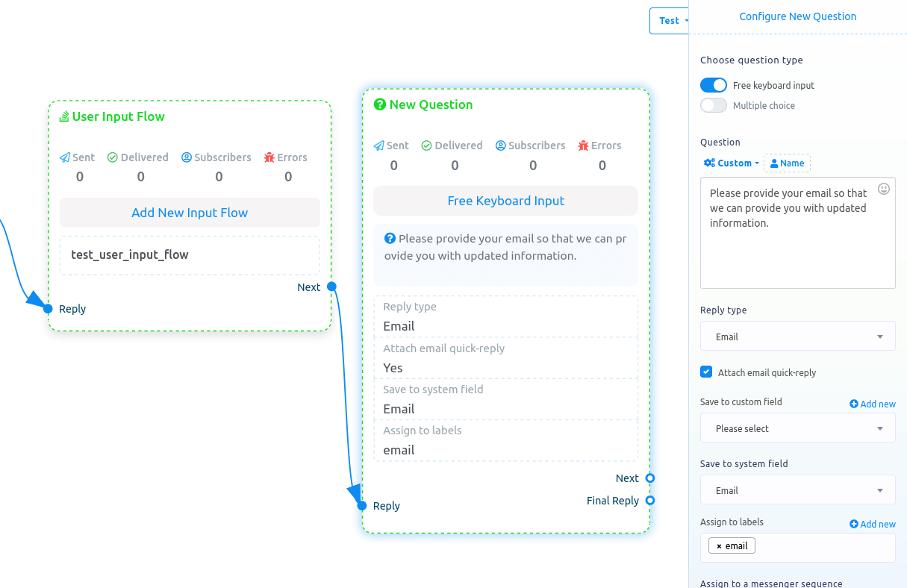Viewport: 907px width, 588px height.
Task: Click the Errors bug icon in New Question
Action: click(583, 146)
